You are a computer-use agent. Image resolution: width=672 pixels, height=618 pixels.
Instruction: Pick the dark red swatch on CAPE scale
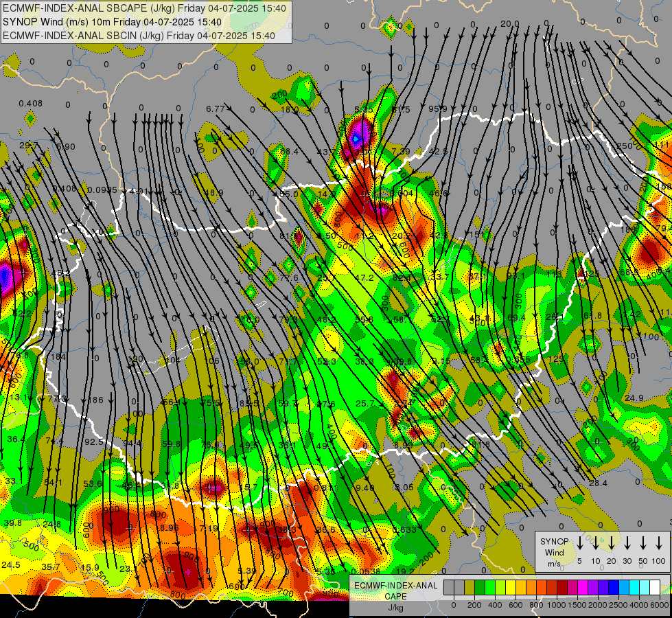[562, 587]
